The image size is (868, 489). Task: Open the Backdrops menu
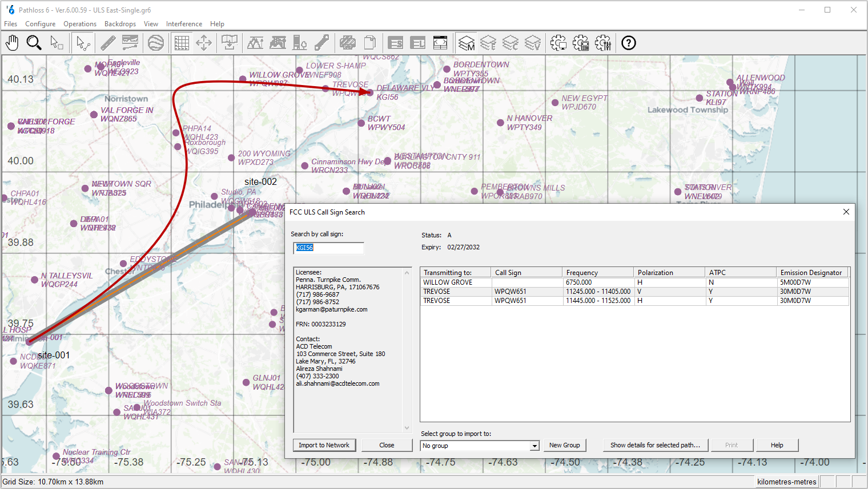click(x=120, y=24)
